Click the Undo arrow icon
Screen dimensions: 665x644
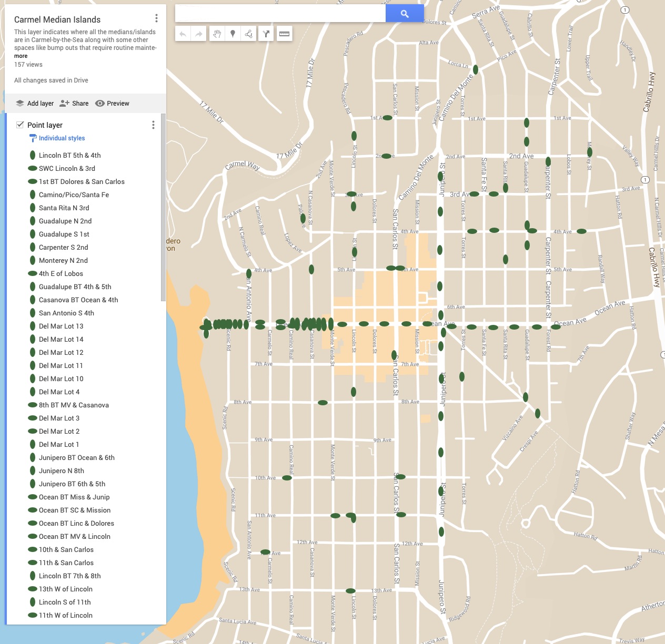tap(183, 33)
